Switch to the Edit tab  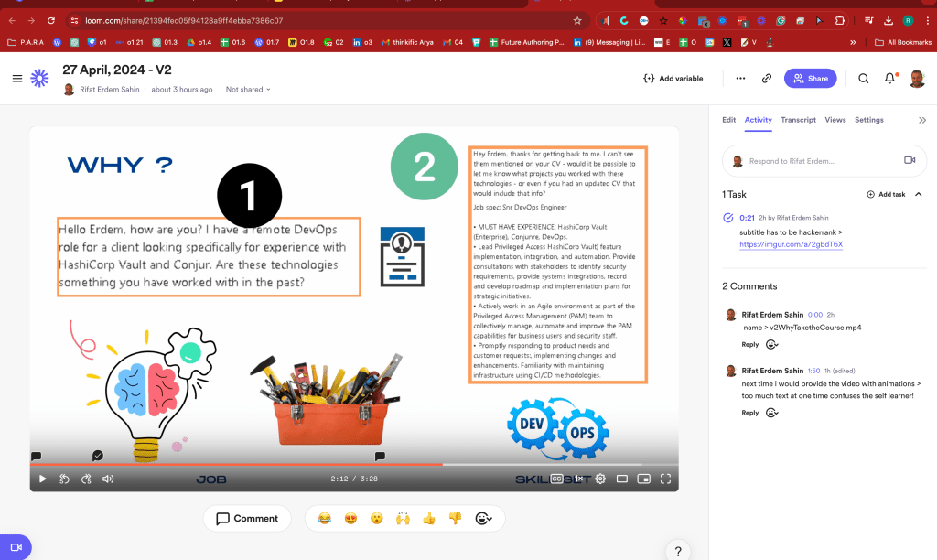click(x=728, y=120)
